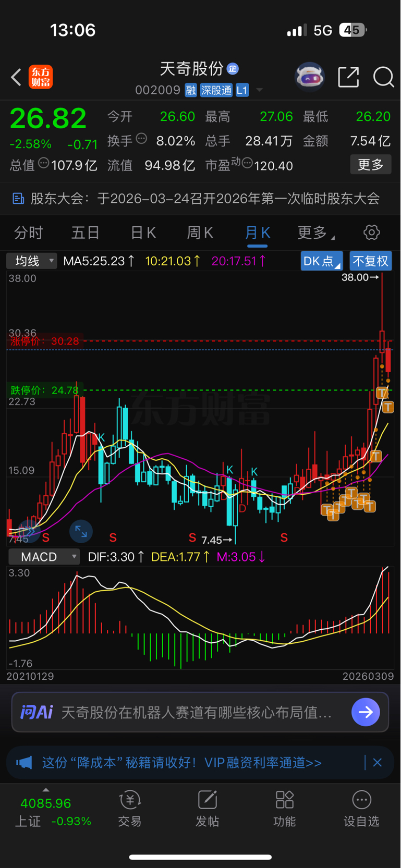Tap the 设自选 watchlist icon
The image size is (401, 868).
tap(361, 810)
